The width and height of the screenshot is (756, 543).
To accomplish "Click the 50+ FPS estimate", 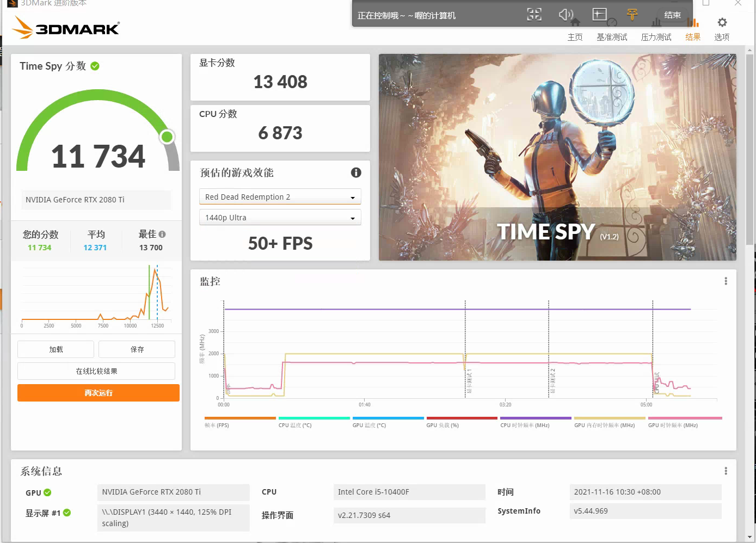I will point(280,243).
